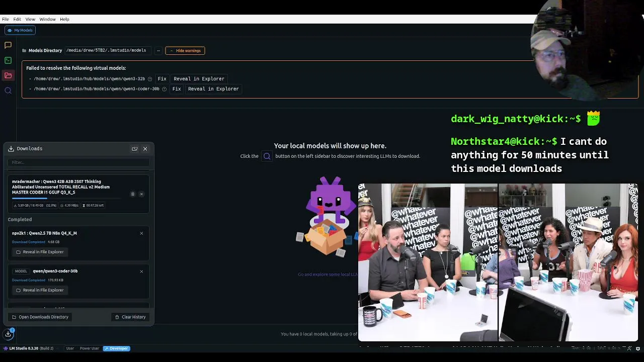Clear History of downloads
644x362 pixels.
point(130,317)
